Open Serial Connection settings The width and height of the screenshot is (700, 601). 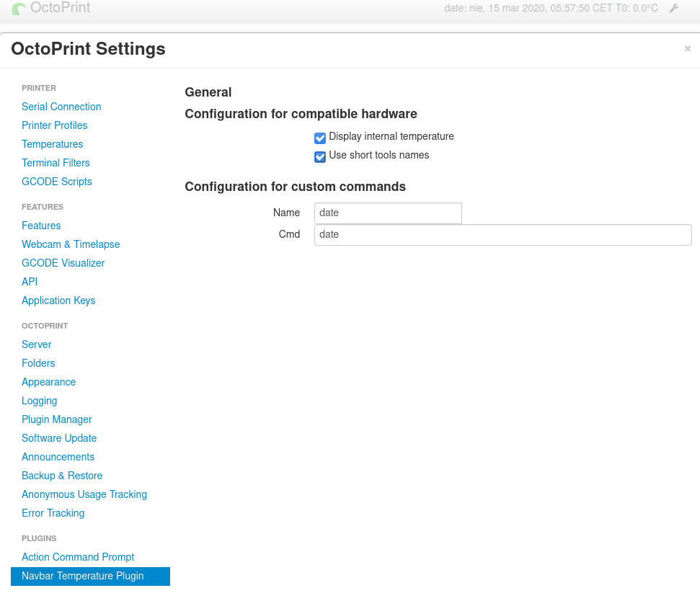tap(61, 107)
